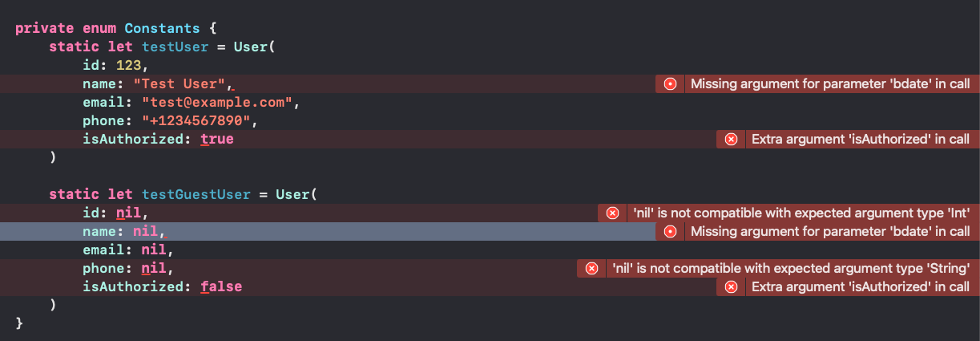980x341 pixels.
Task: Open the extra argument error on the 'true' line
Action: tap(861, 140)
